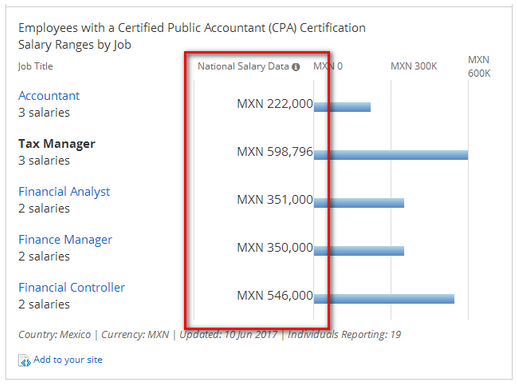Click the Job Title column header
Viewport: 517px width, 386px height.
pyautogui.click(x=35, y=66)
